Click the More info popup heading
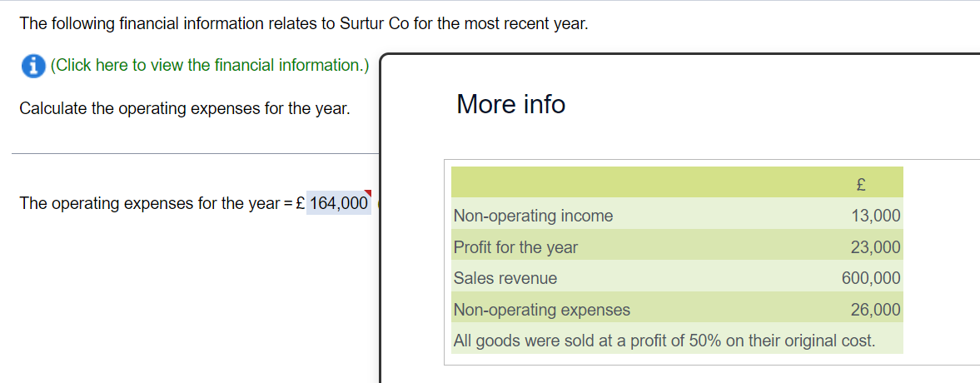This screenshot has width=980, height=383. (x=510, y=105)
